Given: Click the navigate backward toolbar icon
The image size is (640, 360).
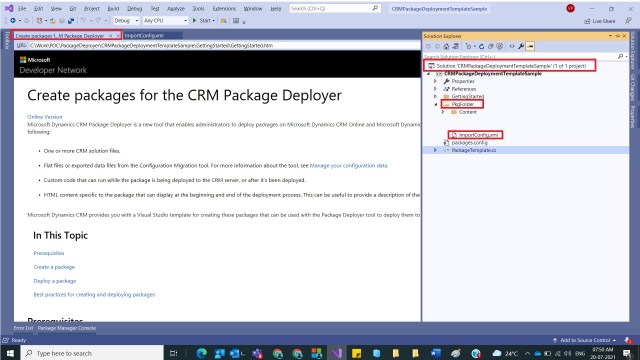Looking at the screenshot, I should click(x=13, y=20).
